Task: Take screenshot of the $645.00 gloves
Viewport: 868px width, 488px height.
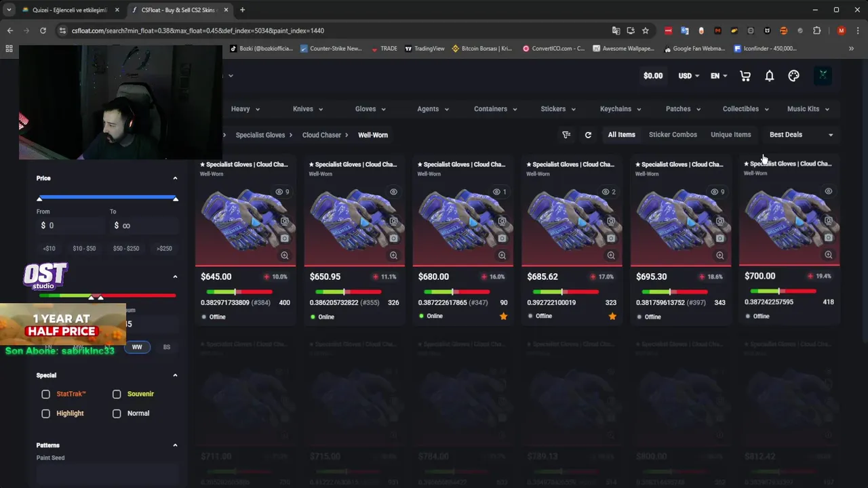Action: (x=285, y=239)
